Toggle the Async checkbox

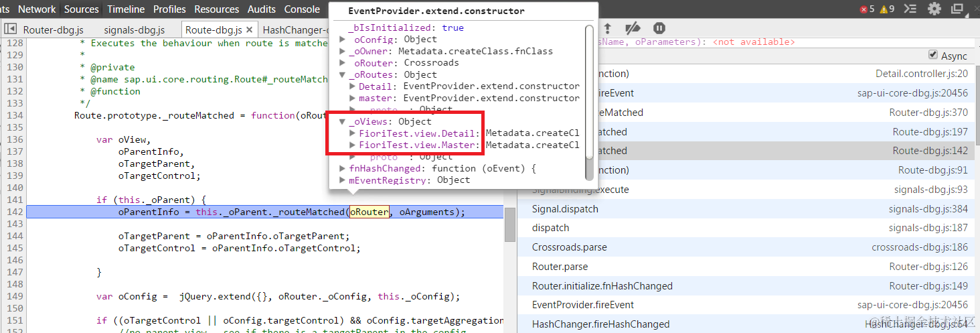point(933,55)
